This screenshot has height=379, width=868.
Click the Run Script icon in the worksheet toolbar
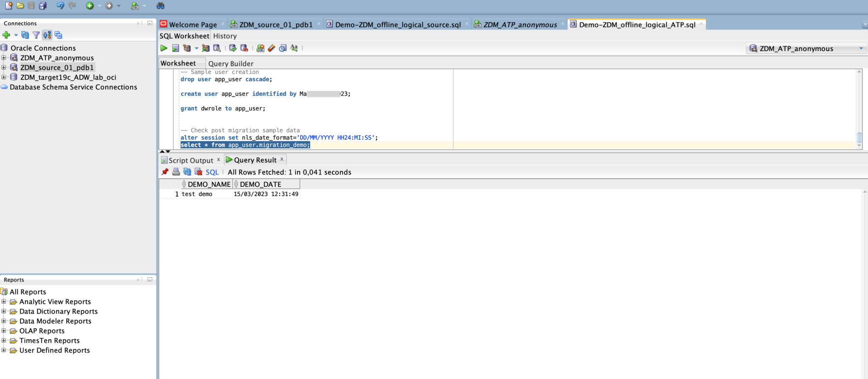(175, 48)
